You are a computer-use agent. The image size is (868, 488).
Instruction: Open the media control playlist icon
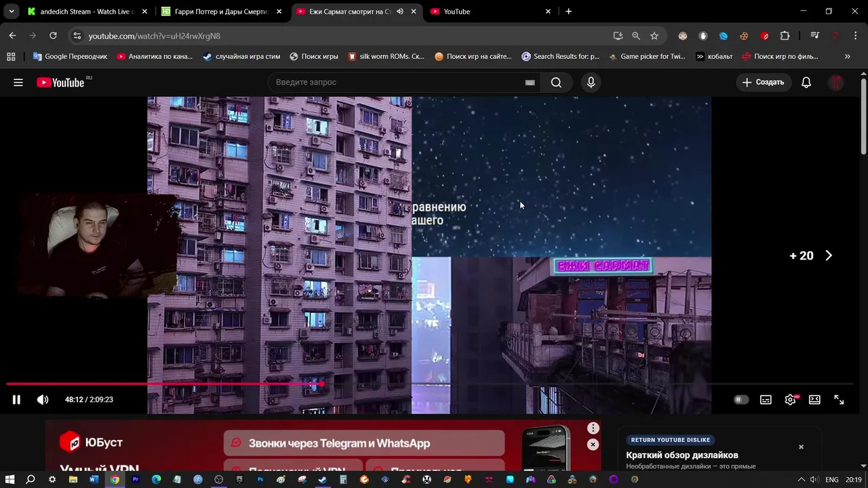pyautogui.click(x=814, y=36)
